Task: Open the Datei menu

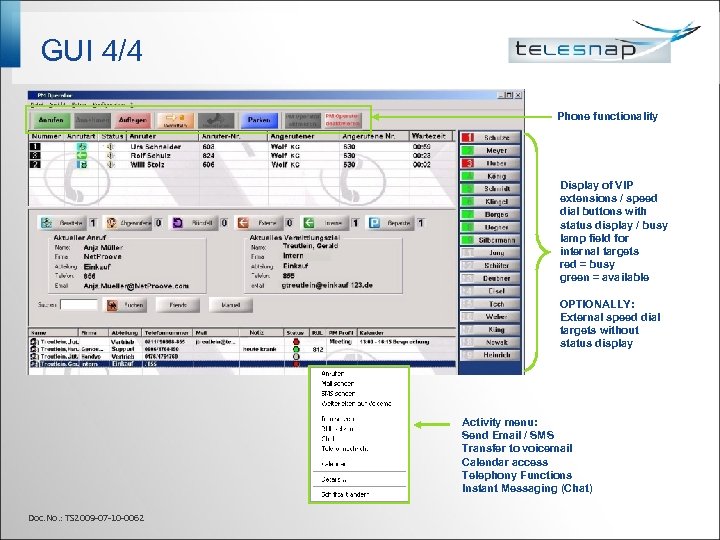Action: (x=37, y=105)
